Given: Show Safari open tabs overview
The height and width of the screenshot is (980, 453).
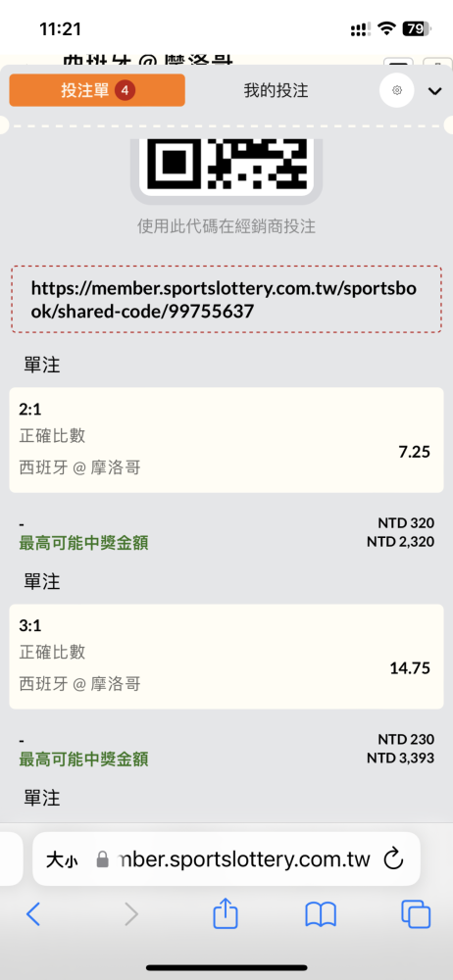Looking at the screenshot, I should coord(416,914).
